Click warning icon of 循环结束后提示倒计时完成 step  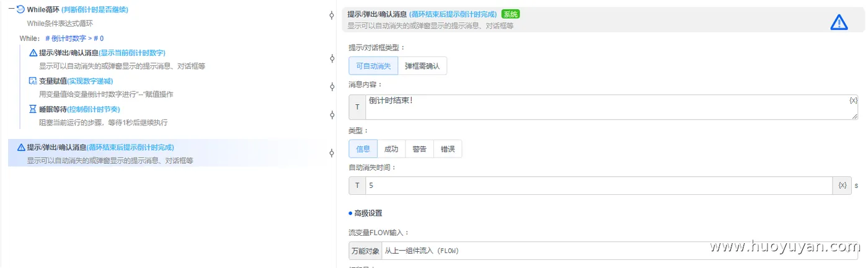(21, 148)
